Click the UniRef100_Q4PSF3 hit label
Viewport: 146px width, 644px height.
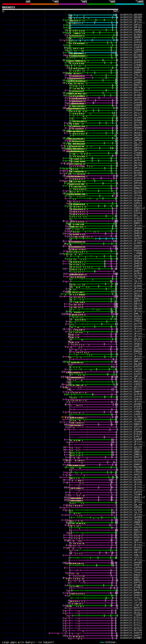tap(131, 301)
